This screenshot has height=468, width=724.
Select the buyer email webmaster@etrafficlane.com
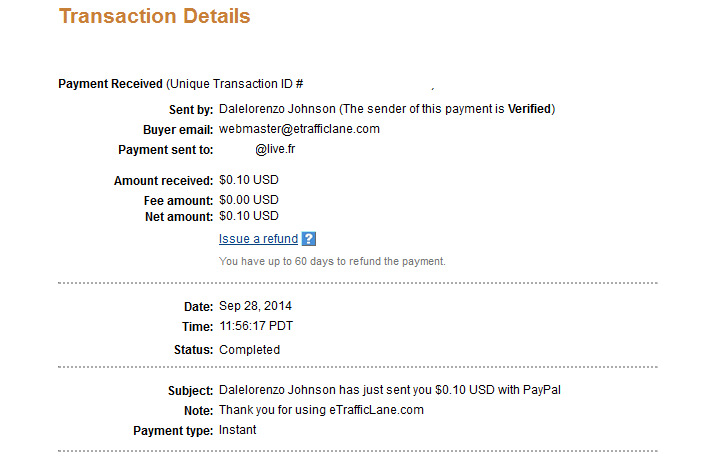pos(299,129)
